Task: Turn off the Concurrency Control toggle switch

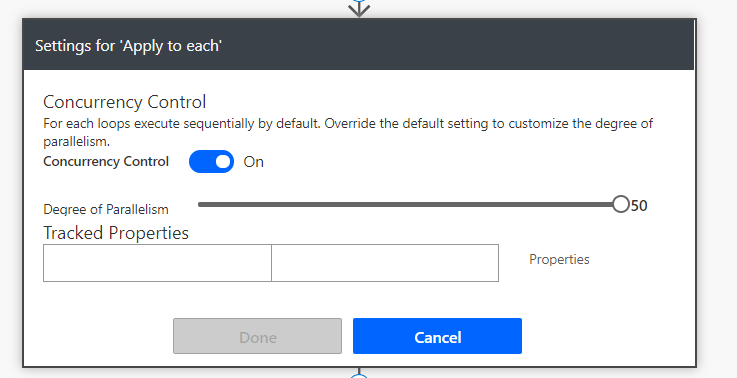Action: pyautogui.click(x=211, y=162)
